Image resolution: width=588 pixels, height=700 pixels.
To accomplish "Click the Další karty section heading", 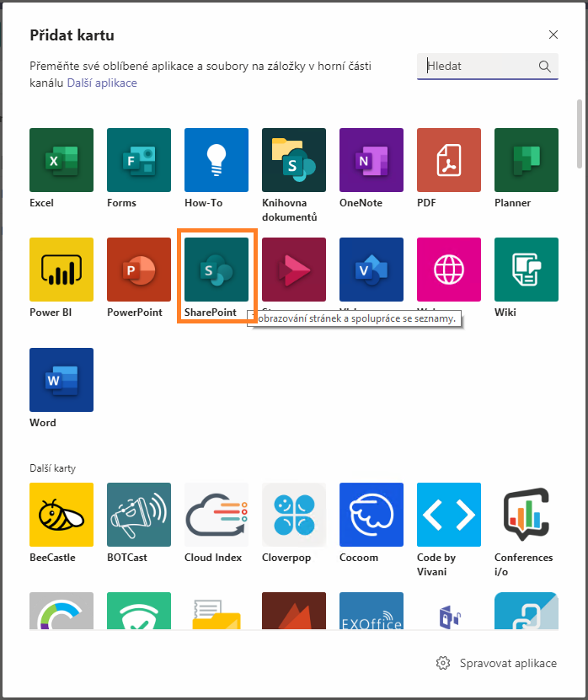I will (x=53, y=468).
